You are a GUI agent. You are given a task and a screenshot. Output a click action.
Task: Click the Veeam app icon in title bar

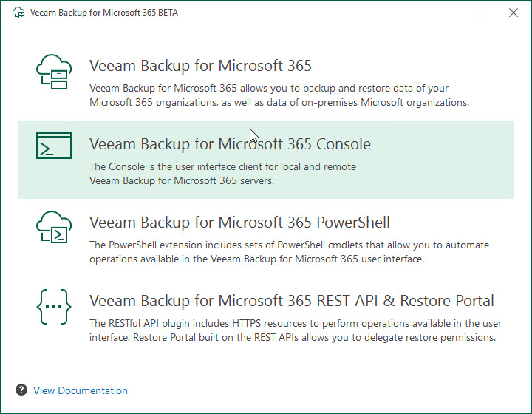pos(18,13)
